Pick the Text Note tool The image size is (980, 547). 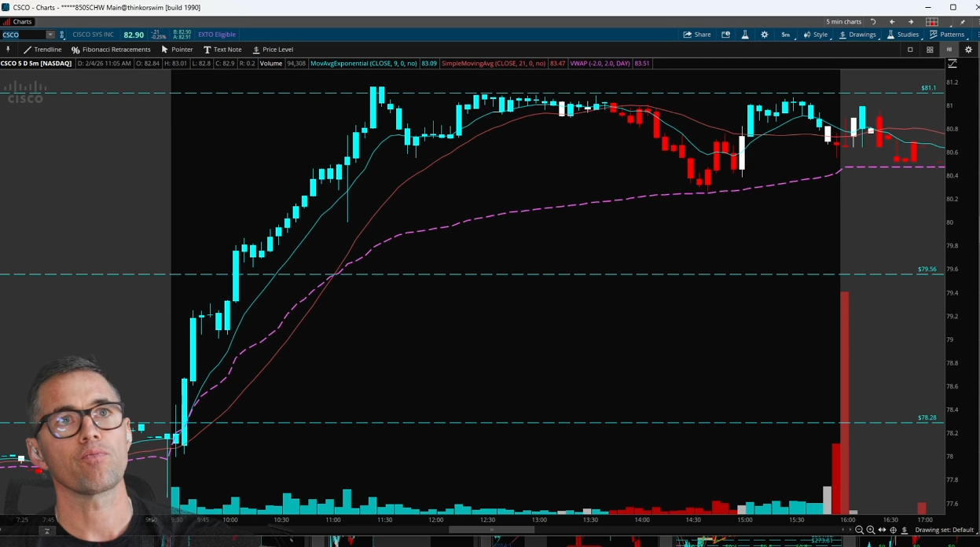(222, 50)
